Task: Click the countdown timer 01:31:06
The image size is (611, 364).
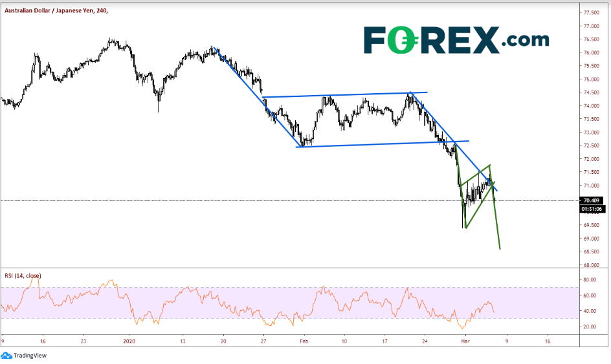Action: [x=592, y=209]
